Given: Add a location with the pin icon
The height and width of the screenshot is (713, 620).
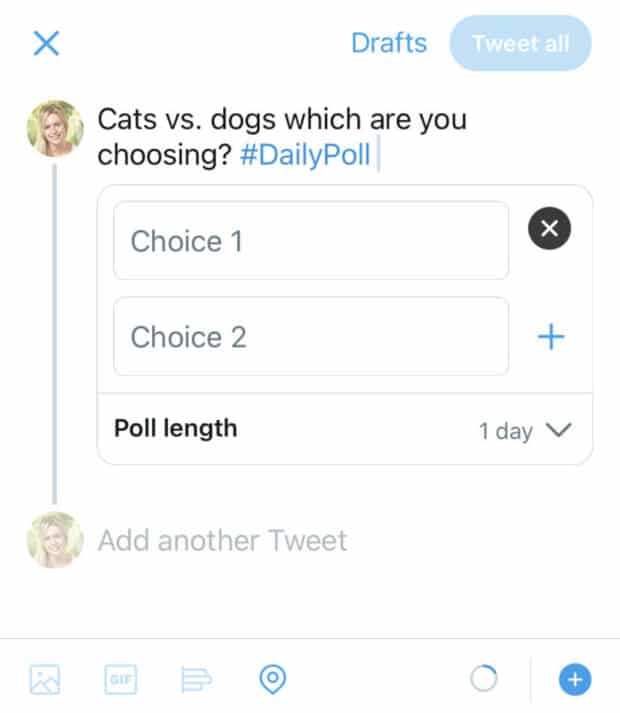Looking at the screenshot, I should click(x=271, y=680).
